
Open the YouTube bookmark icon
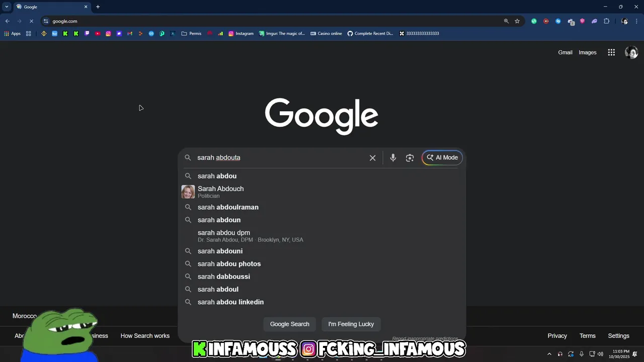coord(98,34)
